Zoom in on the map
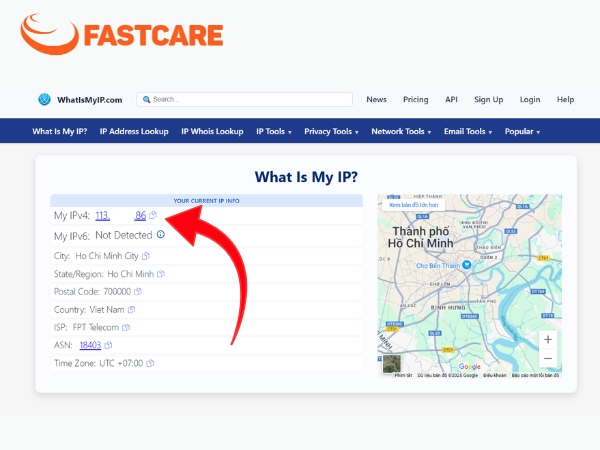Image resolution: width=600 pixels, height=450 pixels. pyautogui.click(x=548, y=339)
